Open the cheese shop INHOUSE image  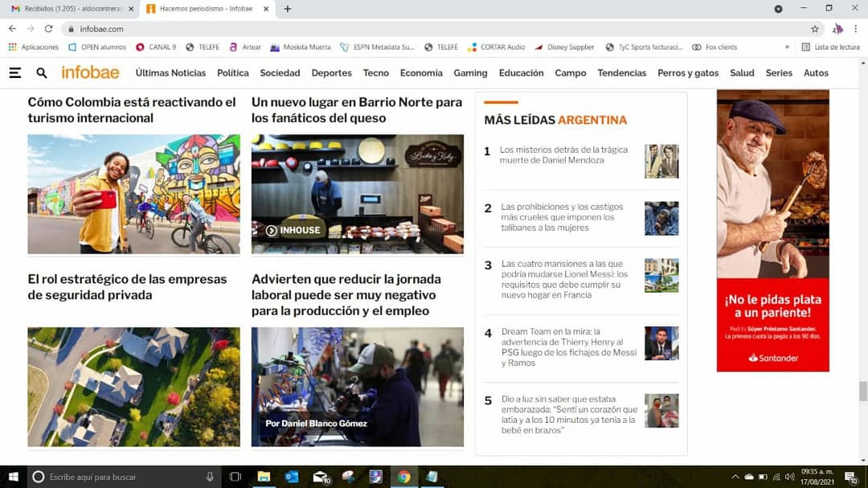358,195
